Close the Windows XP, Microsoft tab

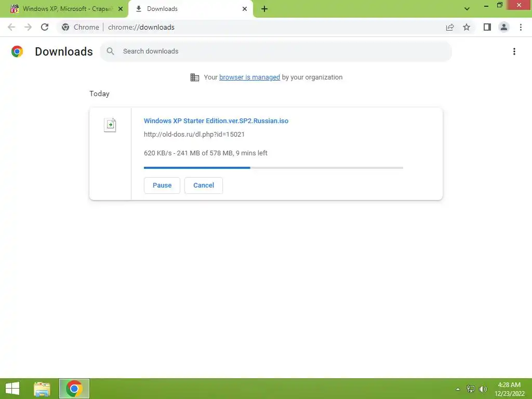tap(121, 9)
